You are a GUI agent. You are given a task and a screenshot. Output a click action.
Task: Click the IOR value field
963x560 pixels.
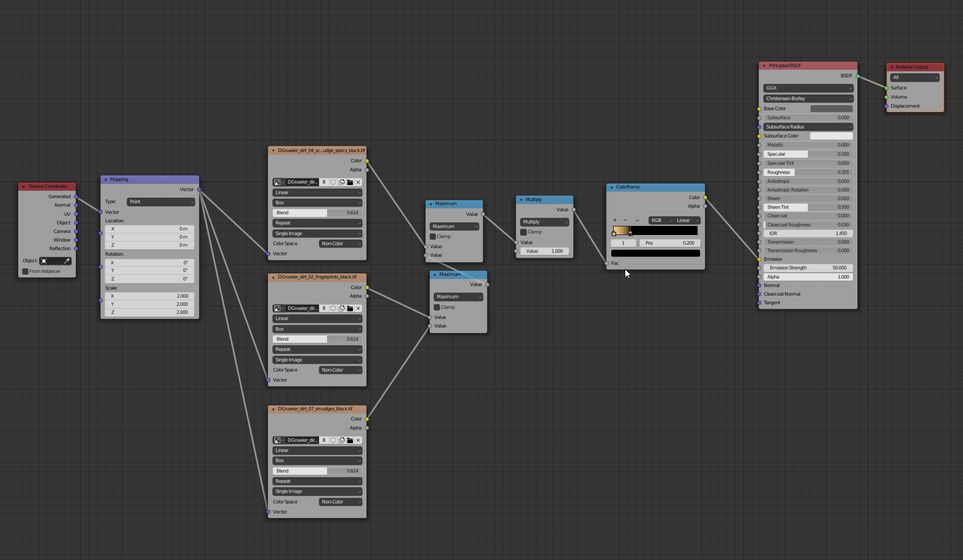pyautogui.click(x=808, y=234)
